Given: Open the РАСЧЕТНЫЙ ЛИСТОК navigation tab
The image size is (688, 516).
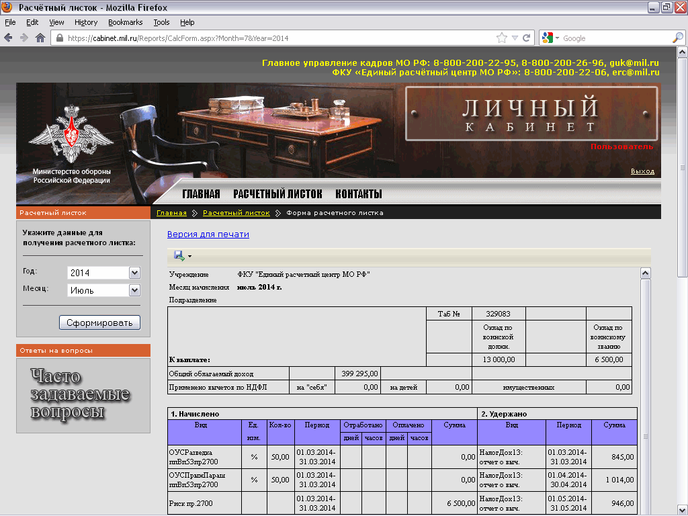Looking at the screenshot, I should click(278, 194).
